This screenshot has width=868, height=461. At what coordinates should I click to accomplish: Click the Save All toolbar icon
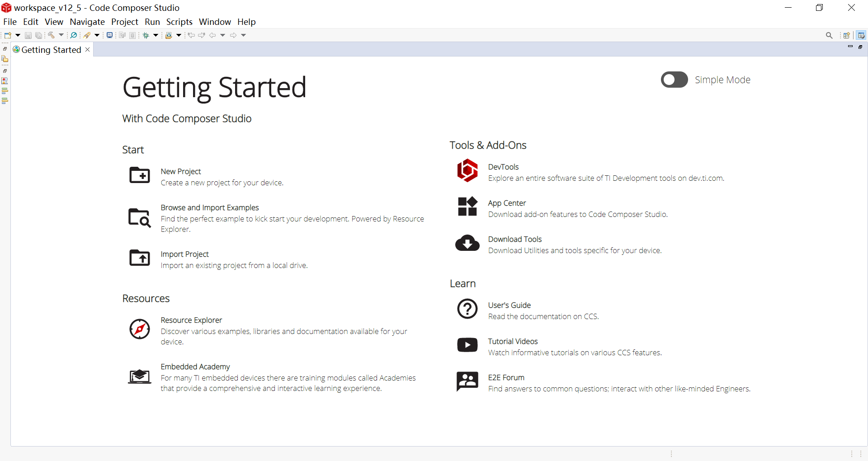coord(38,35)
